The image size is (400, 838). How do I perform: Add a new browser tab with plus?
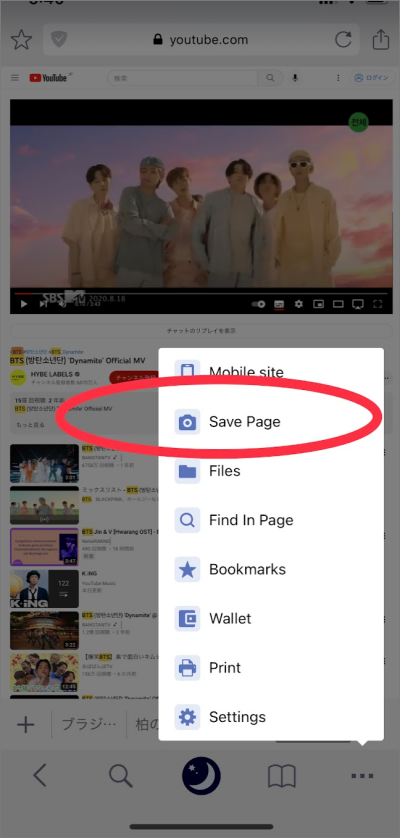pyautogui.click(x=26, y=725)
